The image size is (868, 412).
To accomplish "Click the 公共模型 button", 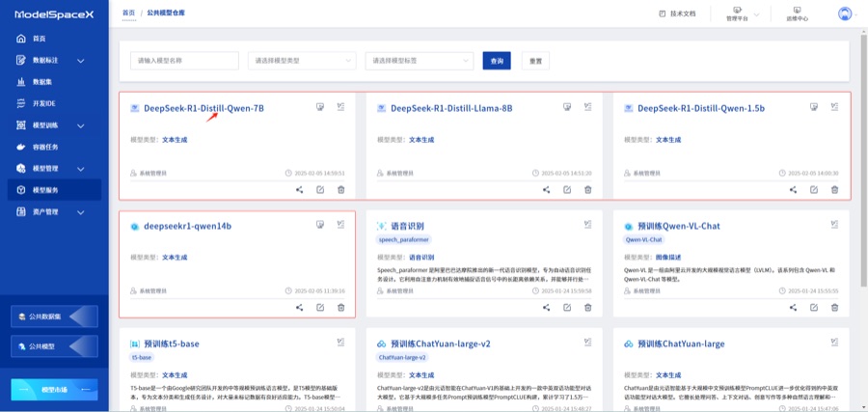I will 54,346.
